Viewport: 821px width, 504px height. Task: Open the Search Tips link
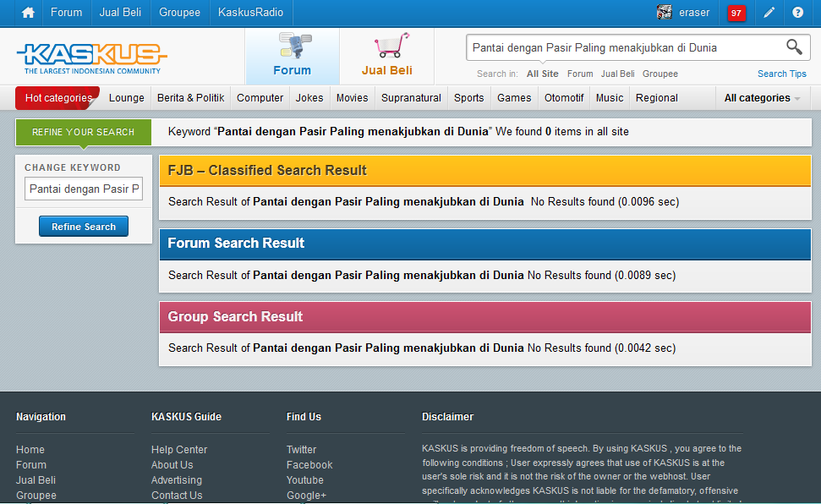point(782,74)
